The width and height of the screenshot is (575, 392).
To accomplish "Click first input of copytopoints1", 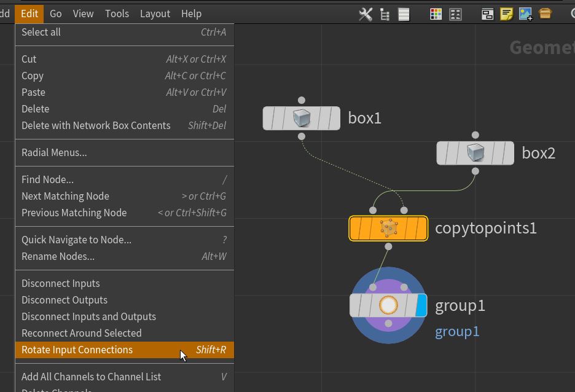I will click(373, 210).
